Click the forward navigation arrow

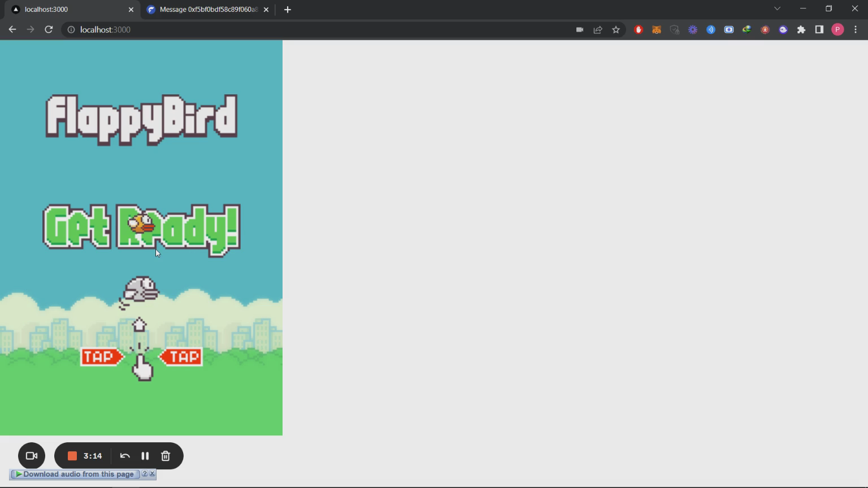tap(31, 29)
